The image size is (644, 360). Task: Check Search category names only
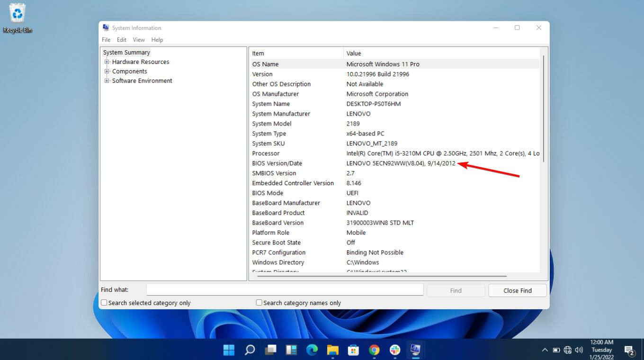(x=259, y=302)
